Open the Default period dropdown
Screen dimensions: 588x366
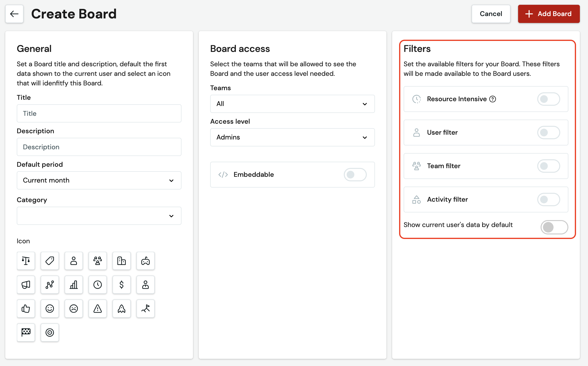[x=99, y=180]
